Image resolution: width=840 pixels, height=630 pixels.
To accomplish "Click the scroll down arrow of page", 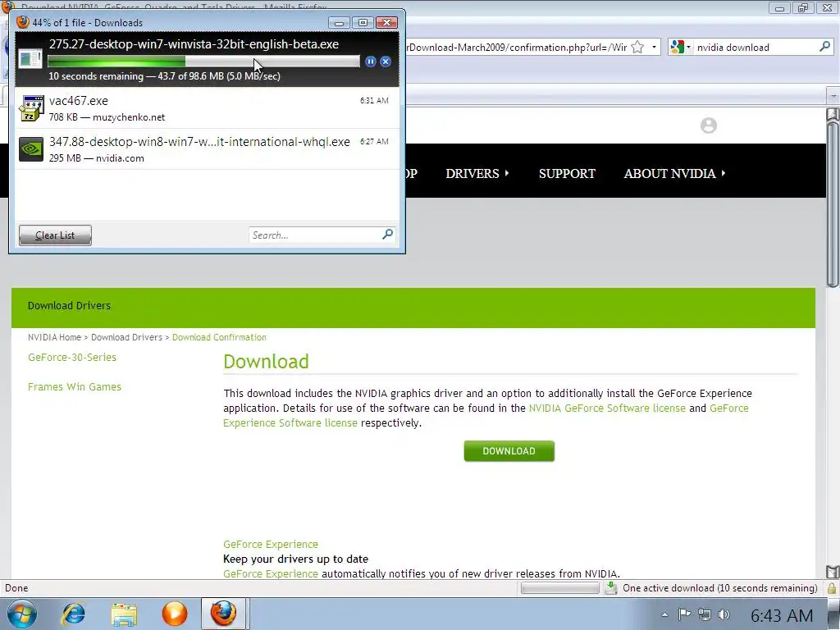I will click(x=833, y=572).
